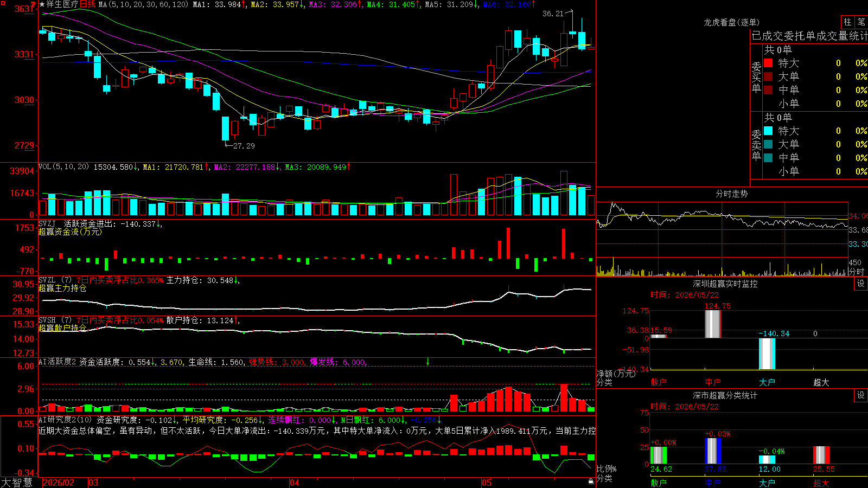This screenshot has width=868, height=488.
Task: Select the 03 month marker on the time axis
Action: 93,483
